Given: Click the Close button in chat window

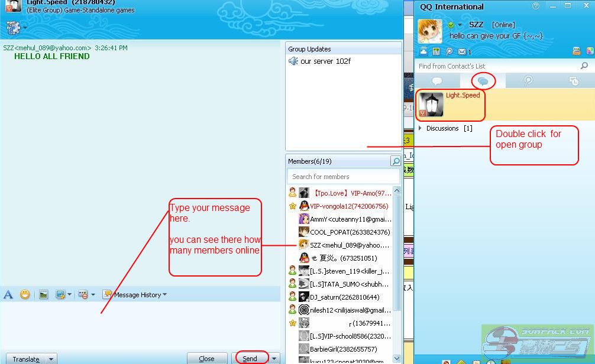Looking at the screenshot, I should coord(206,358).
